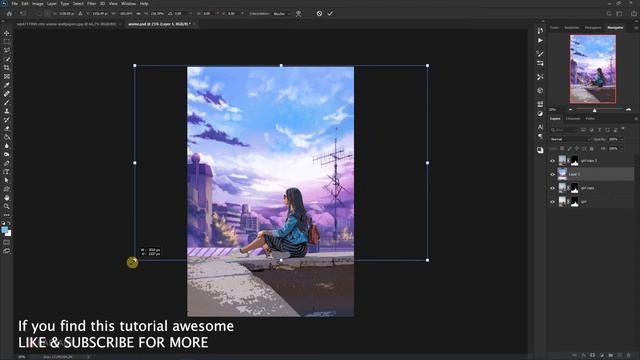Viewport: 640px width, 360px height.
Task: Commit the transform with the checkmark
Action: 330,13
